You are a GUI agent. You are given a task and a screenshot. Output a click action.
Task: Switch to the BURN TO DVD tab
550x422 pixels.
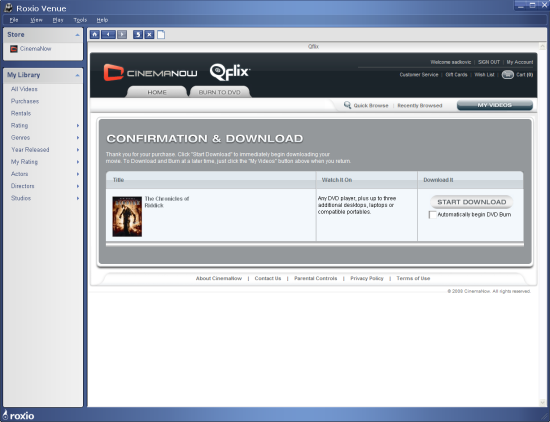click(220, 92)
